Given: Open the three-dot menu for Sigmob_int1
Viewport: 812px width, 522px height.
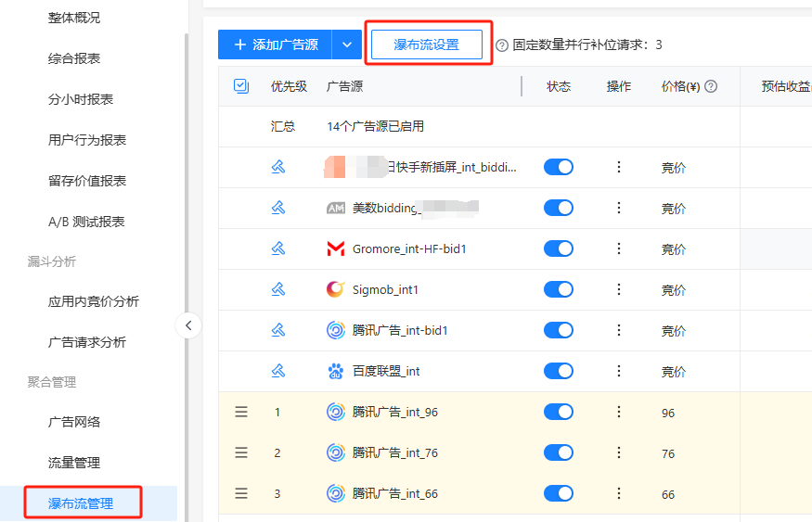Looking at the screenshot, I should pos(619,289).
